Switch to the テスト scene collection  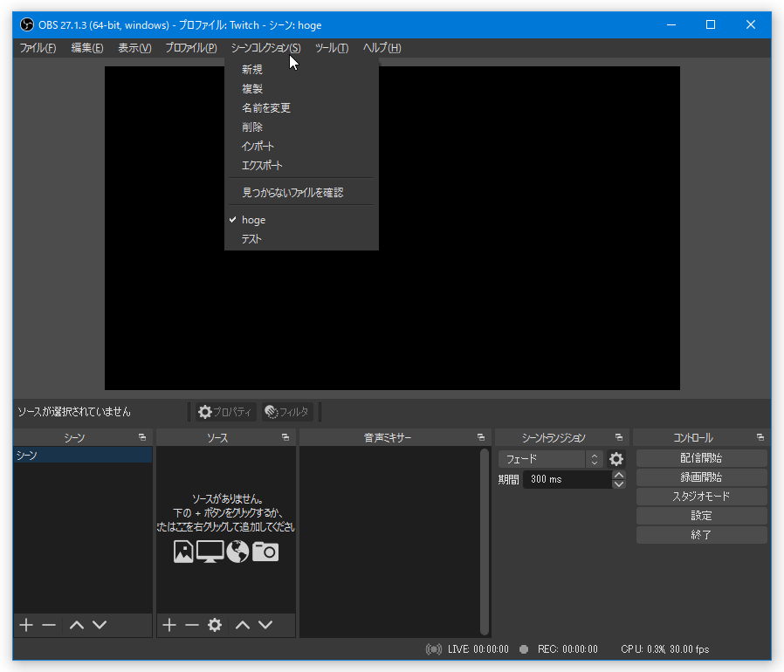tap(301, 239)
